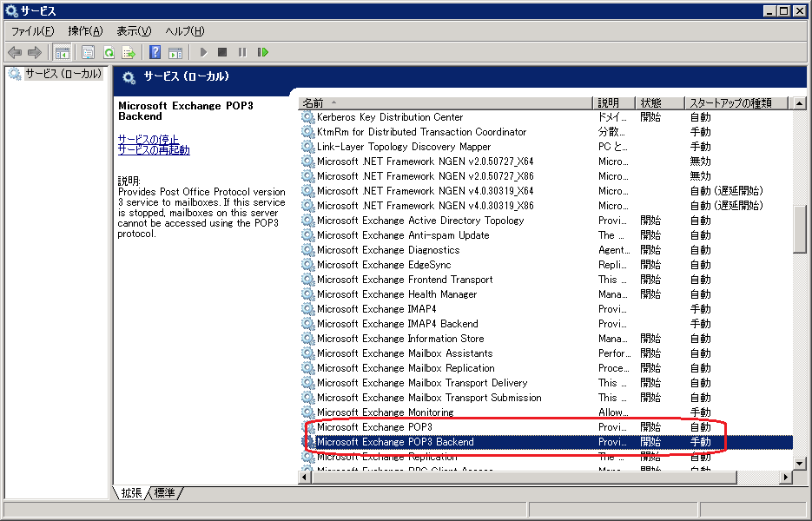Select Microsoft Exchange IMAP4 Backend service row
Viewport: 812px width, 521px height.
(x=397, y=324)
